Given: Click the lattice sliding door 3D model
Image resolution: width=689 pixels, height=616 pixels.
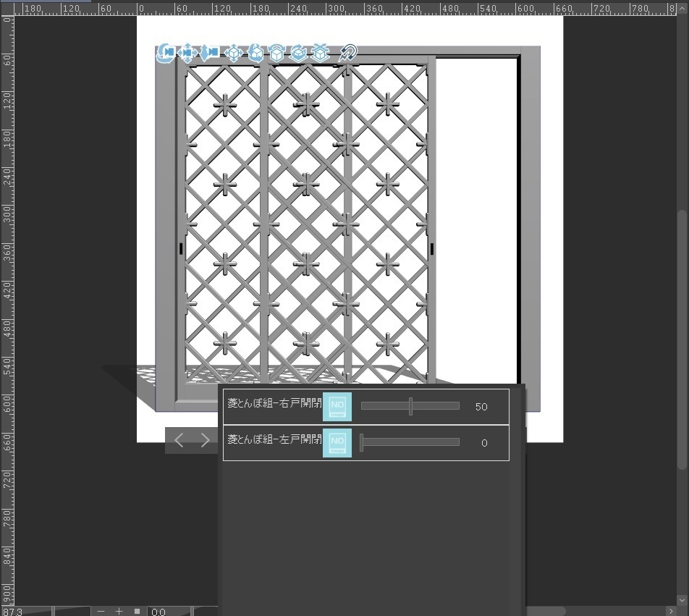Looking at the screenshot, I should tap(347, 229).
